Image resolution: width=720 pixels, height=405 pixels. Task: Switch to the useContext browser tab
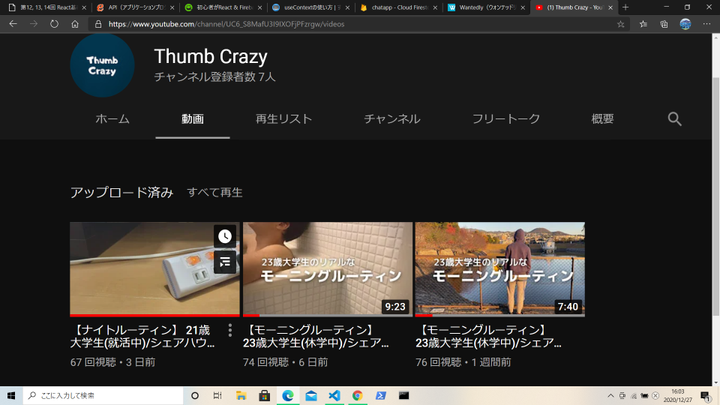pos(310,8)
